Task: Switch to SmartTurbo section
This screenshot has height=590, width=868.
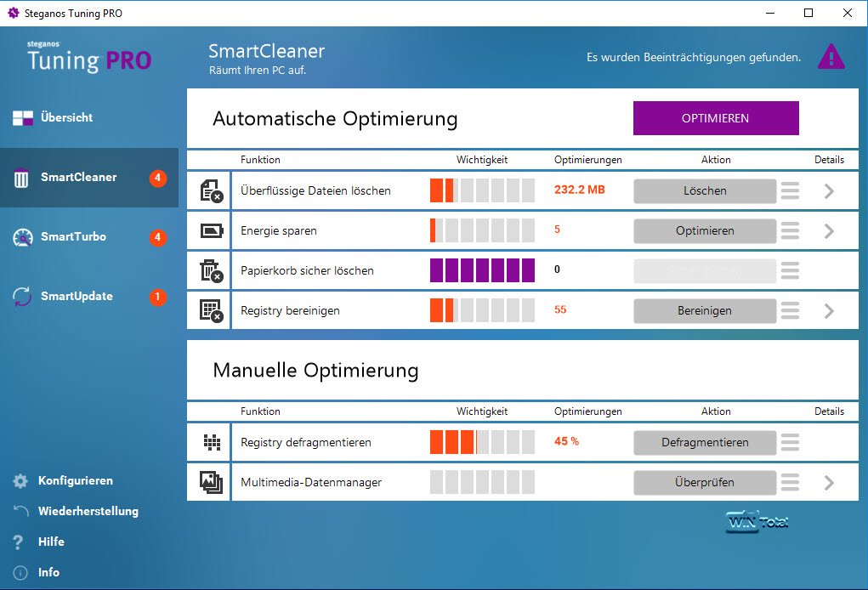Action: pyautogui.click(x=89, y=237)
